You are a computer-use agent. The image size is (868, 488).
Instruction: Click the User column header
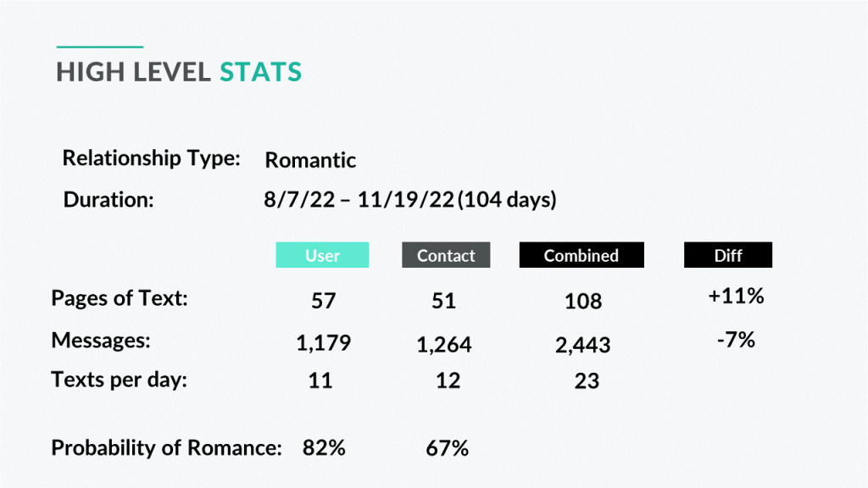click(322, 255)
